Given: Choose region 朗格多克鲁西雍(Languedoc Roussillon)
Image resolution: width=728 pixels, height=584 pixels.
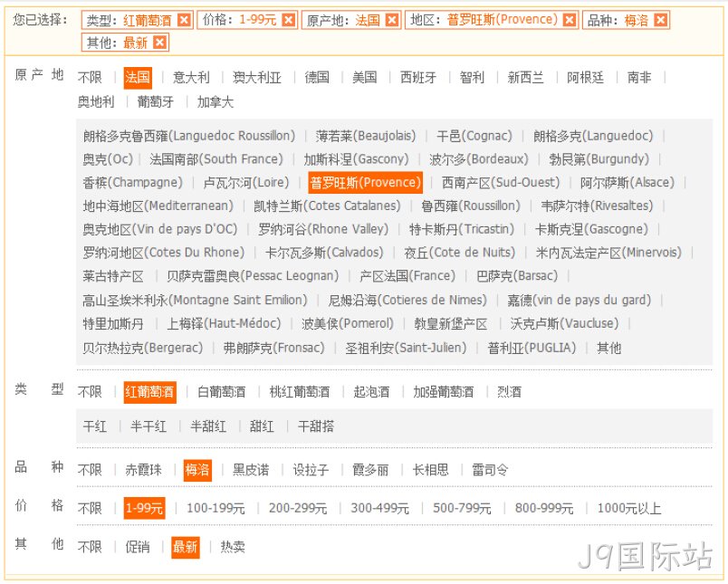Looking at the screenshot, I should pos(189,136).
